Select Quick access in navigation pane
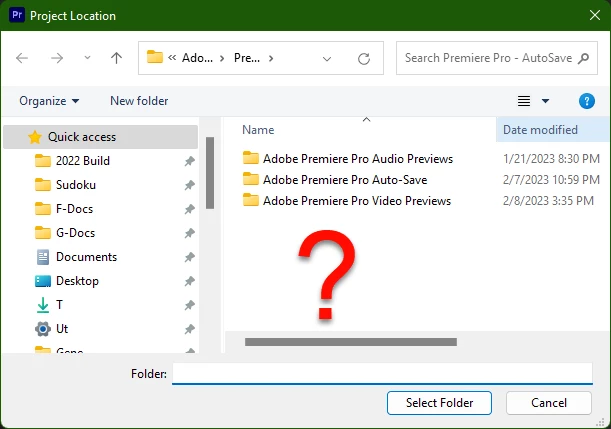 point(101,137)
